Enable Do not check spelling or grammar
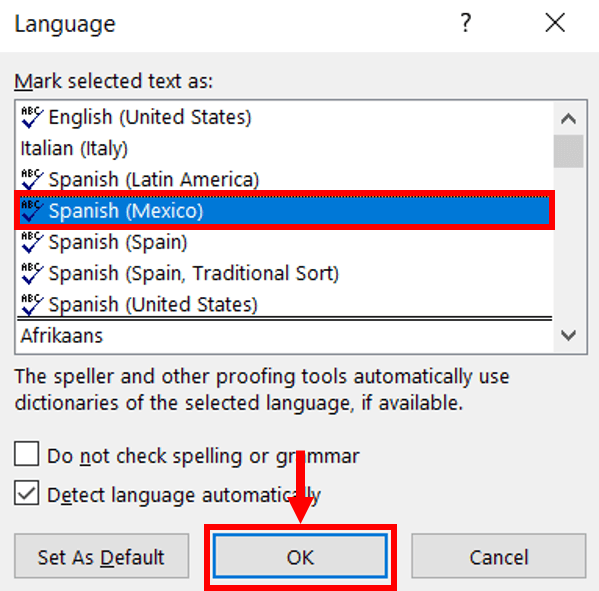The image size is (599, 591). 26,454
